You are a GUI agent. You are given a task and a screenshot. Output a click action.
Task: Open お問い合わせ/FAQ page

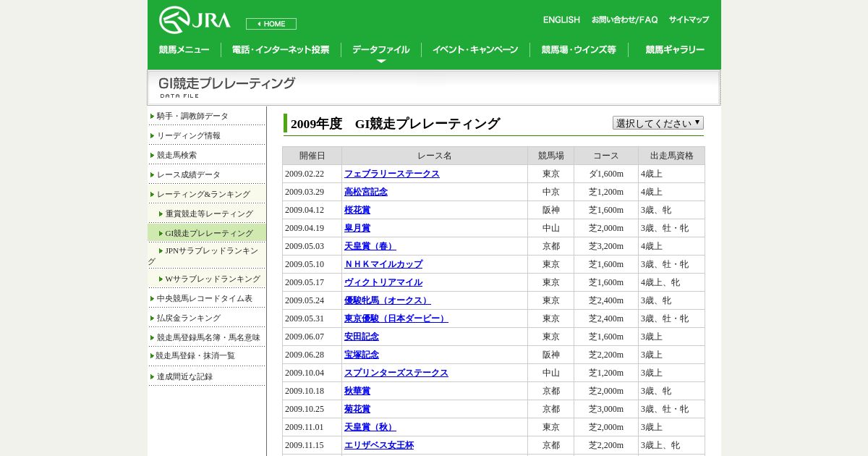[624, 20]
